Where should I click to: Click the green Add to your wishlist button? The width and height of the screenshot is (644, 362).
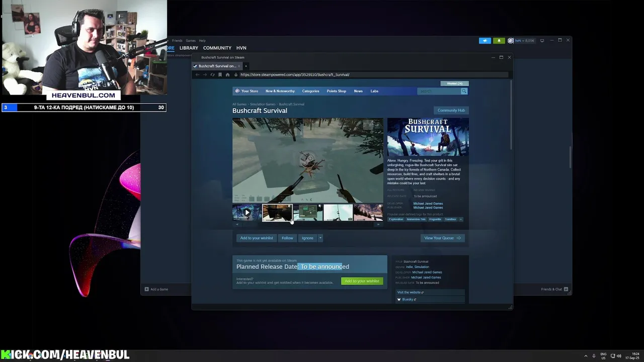tap(362, 281)
